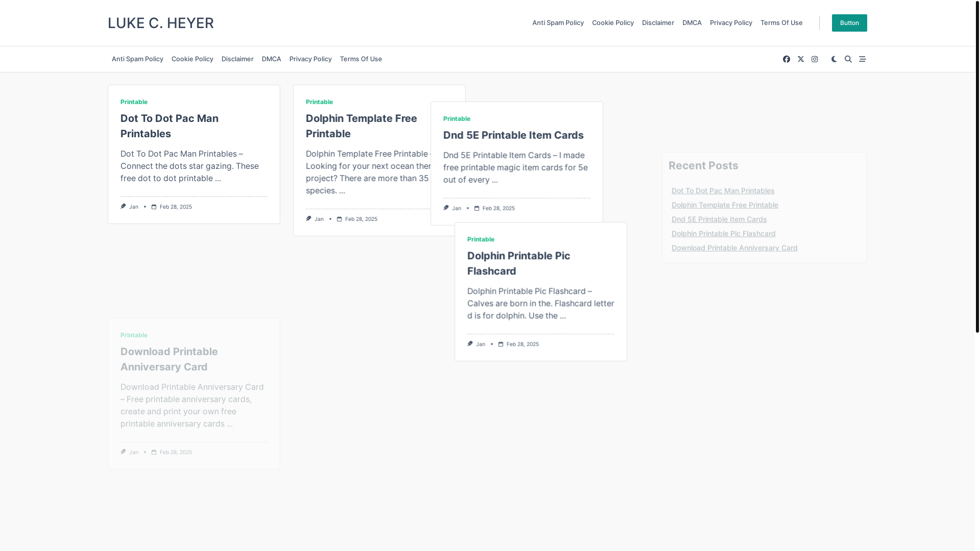Open the search magnifier icon
This screenshot has height=551, width=980.
[848, 59]
